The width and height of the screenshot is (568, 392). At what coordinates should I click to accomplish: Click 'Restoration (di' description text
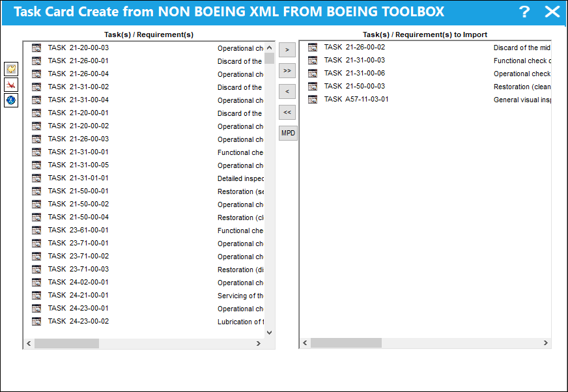point(240,270)
